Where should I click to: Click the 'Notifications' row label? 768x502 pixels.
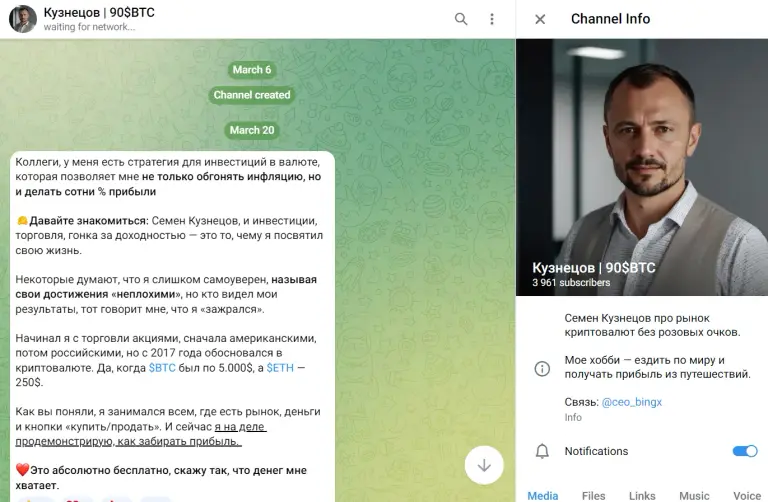click(596, 451)
